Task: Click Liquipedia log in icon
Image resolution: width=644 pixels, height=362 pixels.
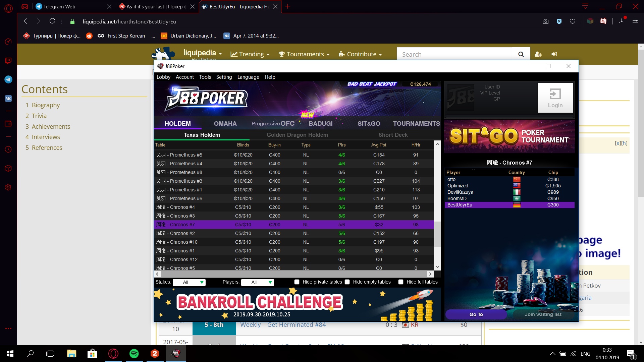Action: [554, 54]
